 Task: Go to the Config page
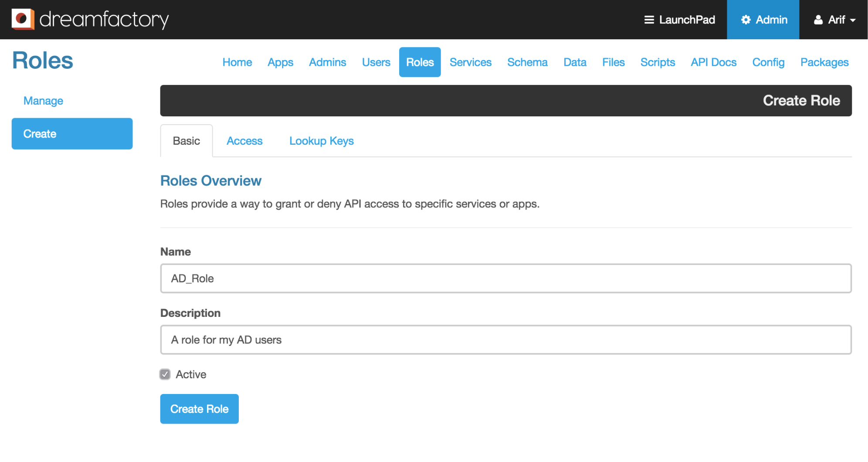(x=768, y=62)
